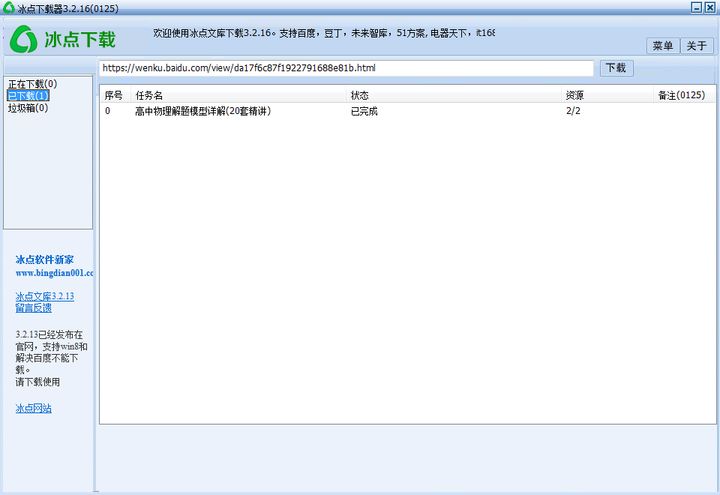720x495 pixels.
Task: Open the 冰点文库3.2.13 link
Action: click(44, 297)
